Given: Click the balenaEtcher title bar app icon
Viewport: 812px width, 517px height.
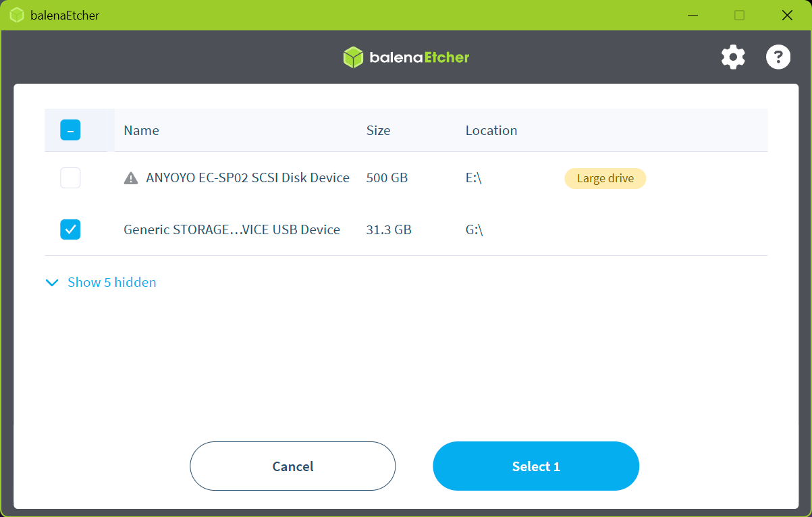Looking at the screenshot, I should [x=17, y=15].
